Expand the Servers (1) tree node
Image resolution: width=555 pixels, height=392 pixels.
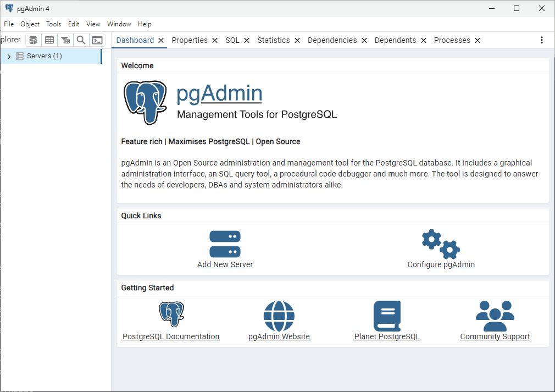(x=9, y=56)
